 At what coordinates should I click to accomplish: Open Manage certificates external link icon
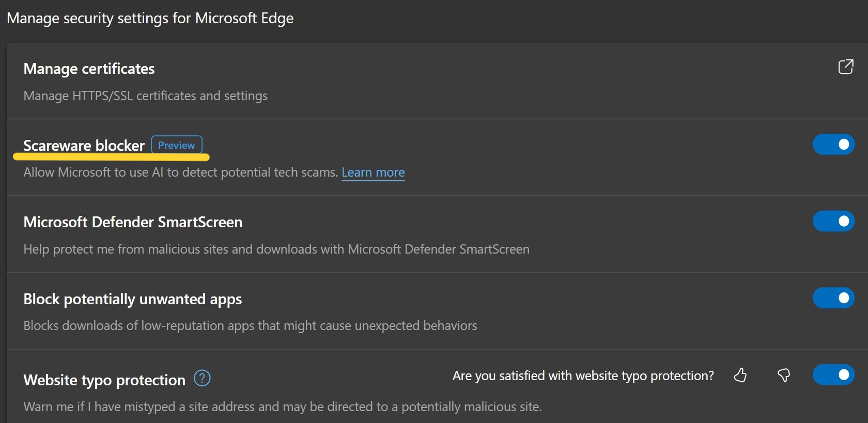(x=846, y=67)
